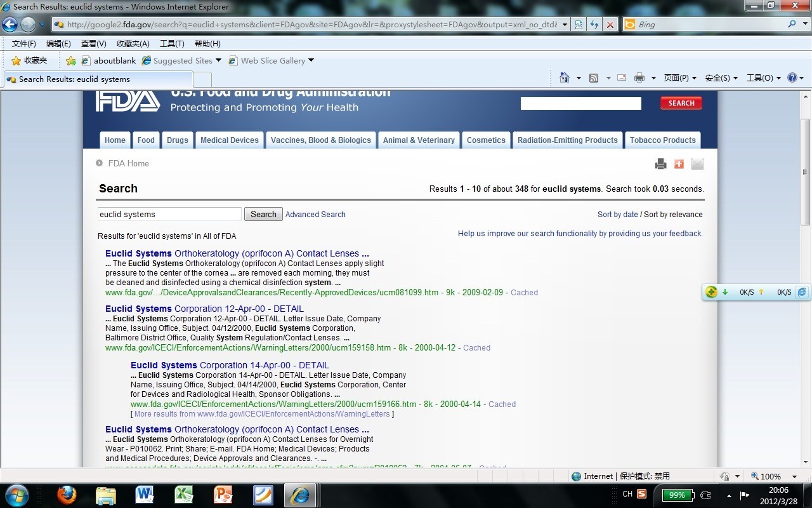Open Microsoft Excel from the taskbar

(184, 495)
